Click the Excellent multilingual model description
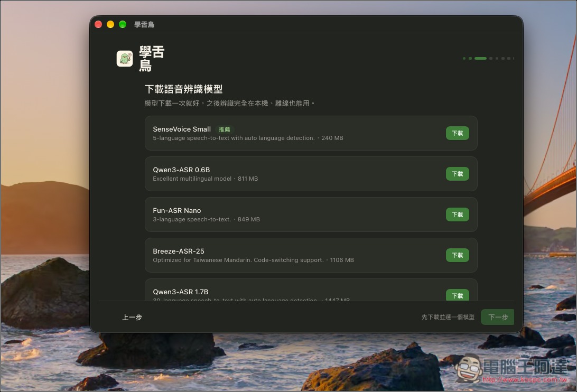The height and width of the screenshot is (392, 577). click(x=206, y=179)
